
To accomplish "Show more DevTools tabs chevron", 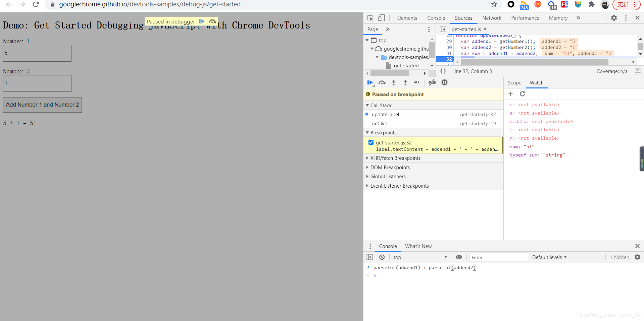I will 578,18.
